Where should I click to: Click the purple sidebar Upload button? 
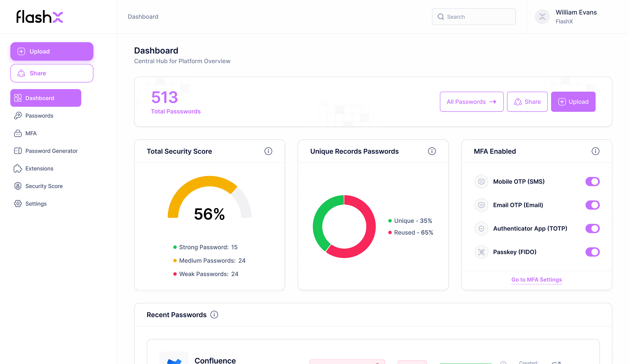[x=52, y=52]
